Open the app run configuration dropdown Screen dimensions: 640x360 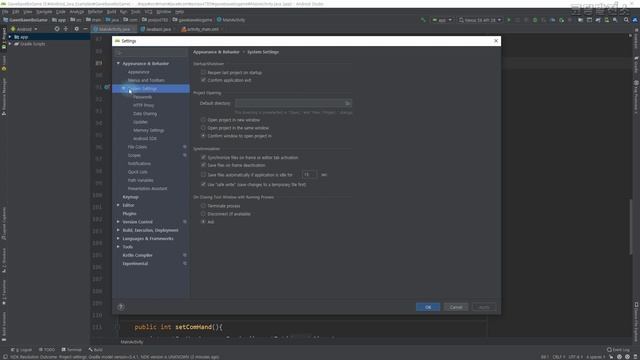[442, 20]
